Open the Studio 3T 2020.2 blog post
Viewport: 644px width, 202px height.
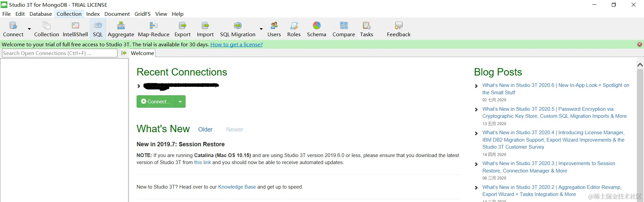(552, 191)
